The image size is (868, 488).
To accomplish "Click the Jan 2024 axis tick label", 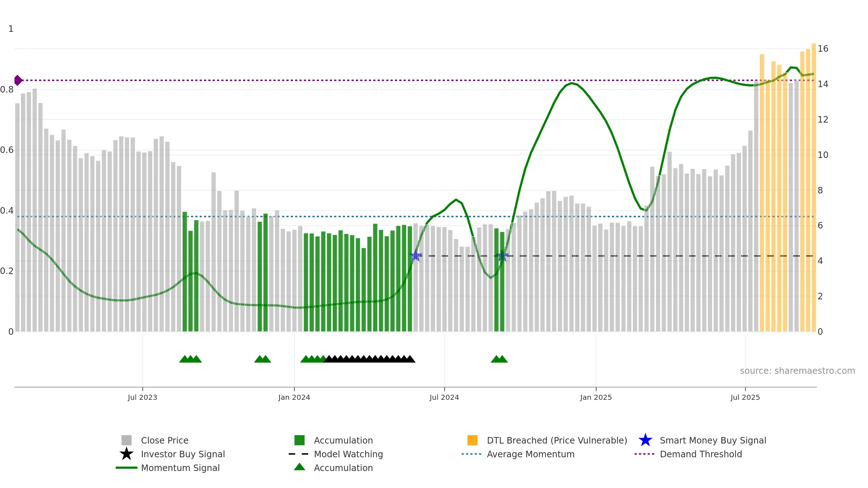I will pos(294,398).
